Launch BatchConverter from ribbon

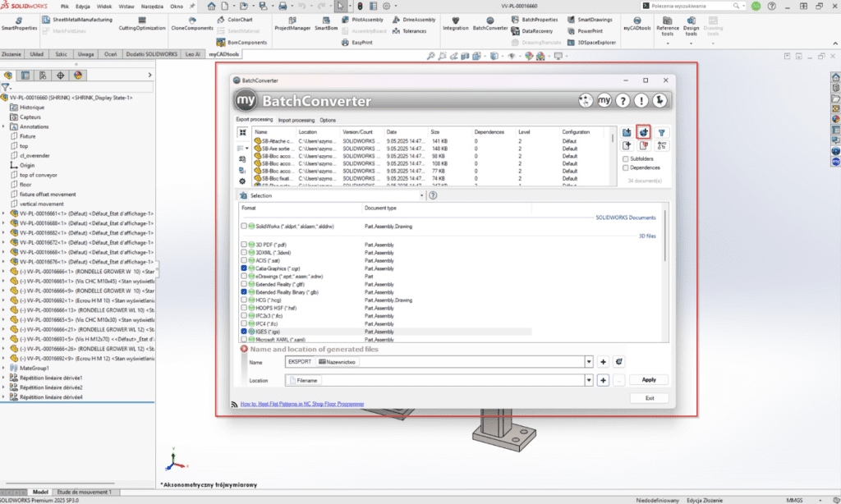tap(489, 24)
